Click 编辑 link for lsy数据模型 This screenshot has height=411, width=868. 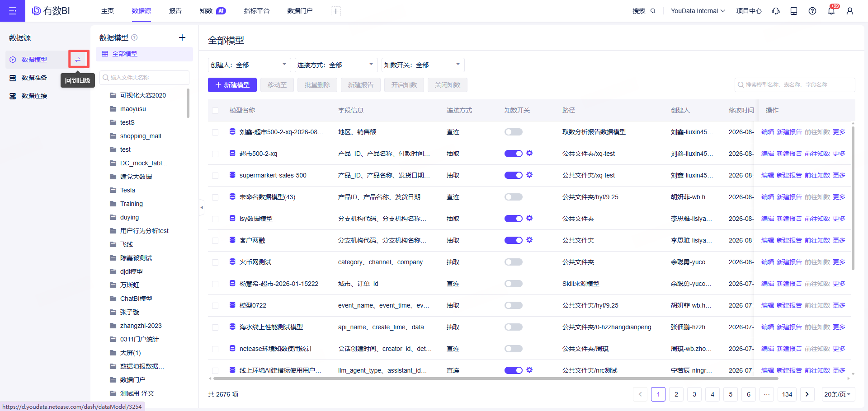[768, 219]
